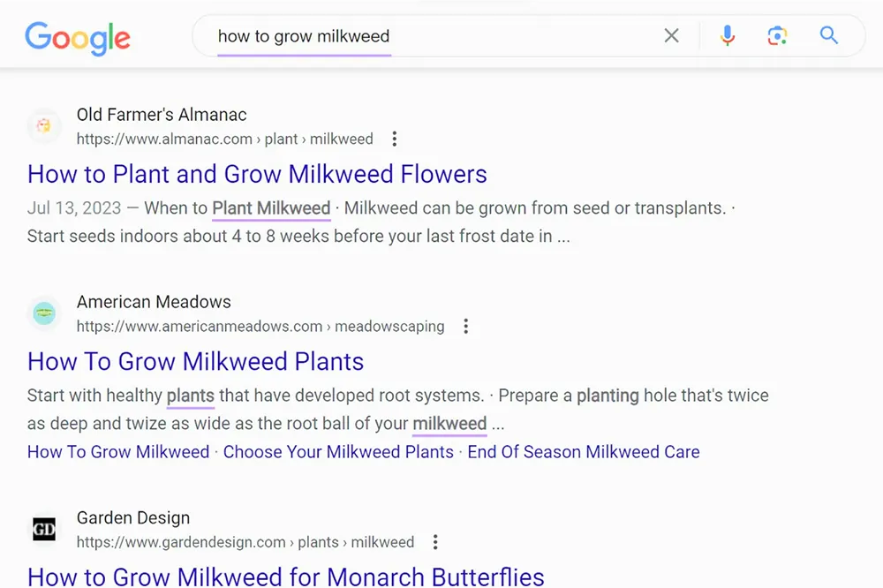Open the three-dot menu beside Garden Design
Screen dimensions: 883x588
click(x=435, y=541)
